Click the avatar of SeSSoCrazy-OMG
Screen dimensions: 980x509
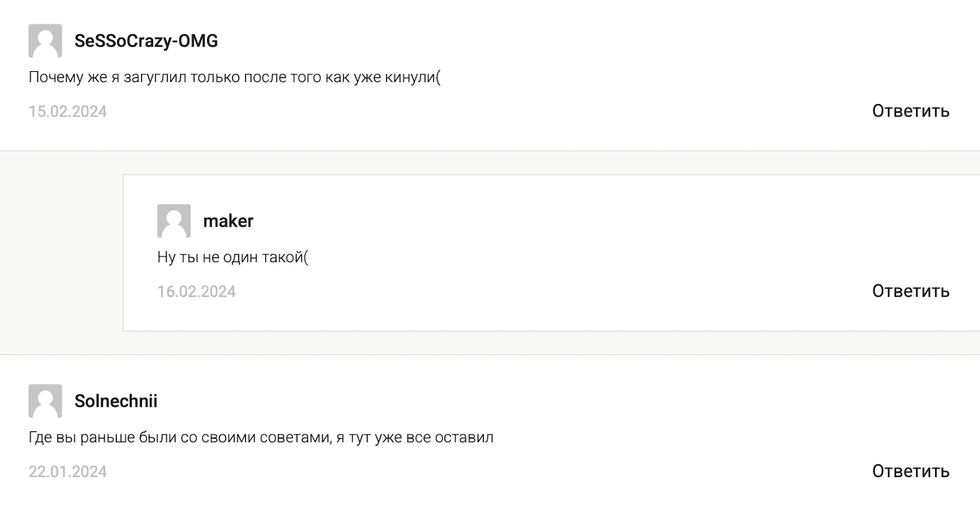tap(45, 41)
